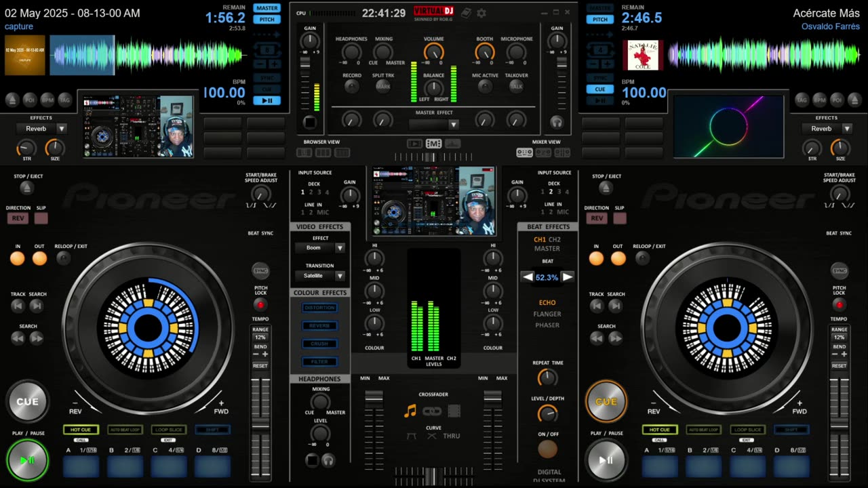
Task: Eject the track on the left deck's top panel
Action: pos(12,100)
